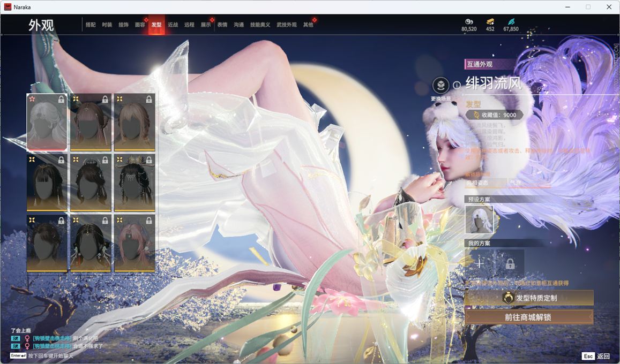
Task: Open the 近战 weapons tab
Action: [x=173, y=25]
